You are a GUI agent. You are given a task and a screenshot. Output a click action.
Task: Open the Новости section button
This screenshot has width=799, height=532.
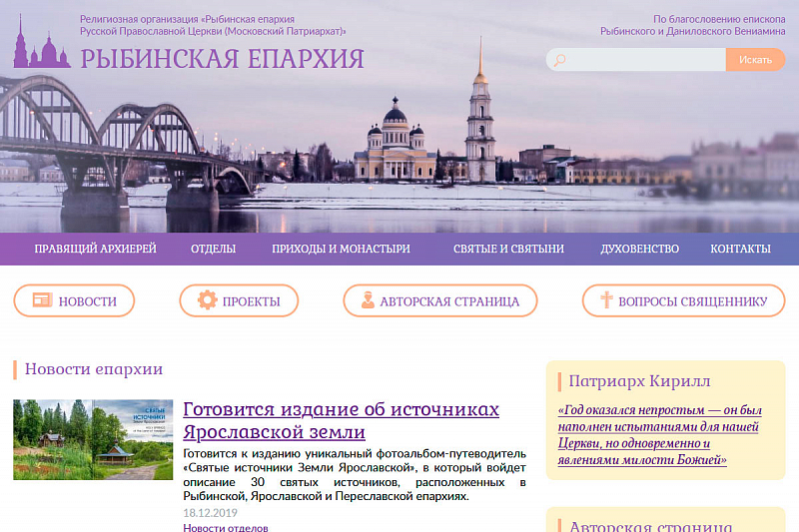click(x=74, y=300)
